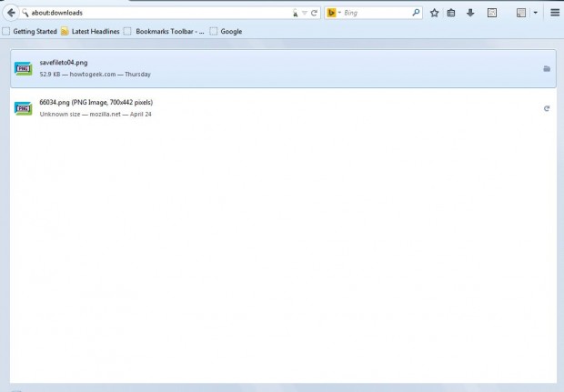This screenshot has height=392, width=564.
Task: Open Latest Headlines feed bookmark
Action: [x=90, y=31]
